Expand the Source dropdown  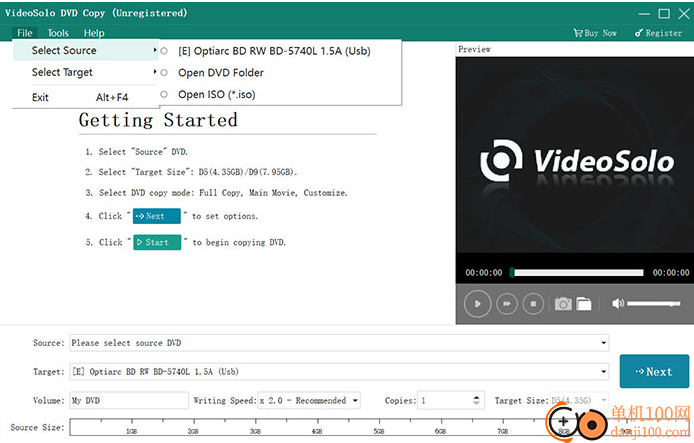604,343
